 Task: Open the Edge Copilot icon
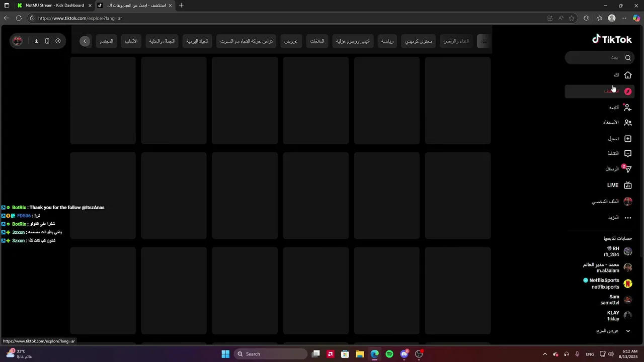point(636,18)
